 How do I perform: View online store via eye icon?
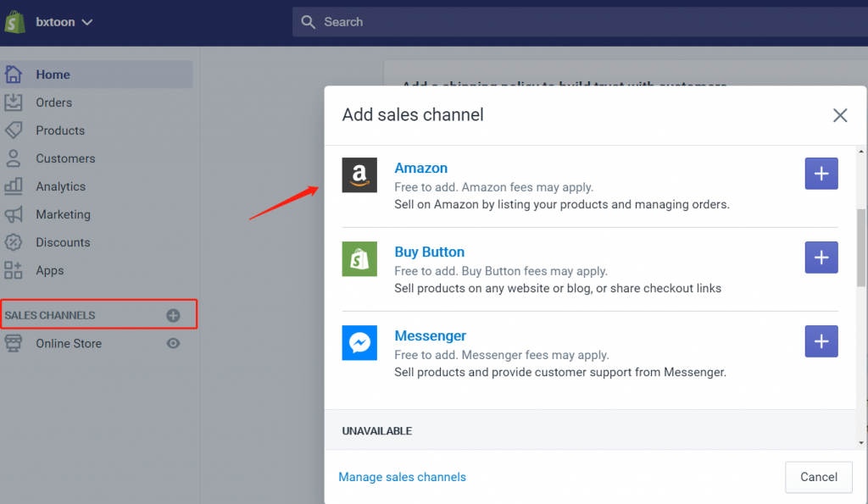[x=173, y=343]
